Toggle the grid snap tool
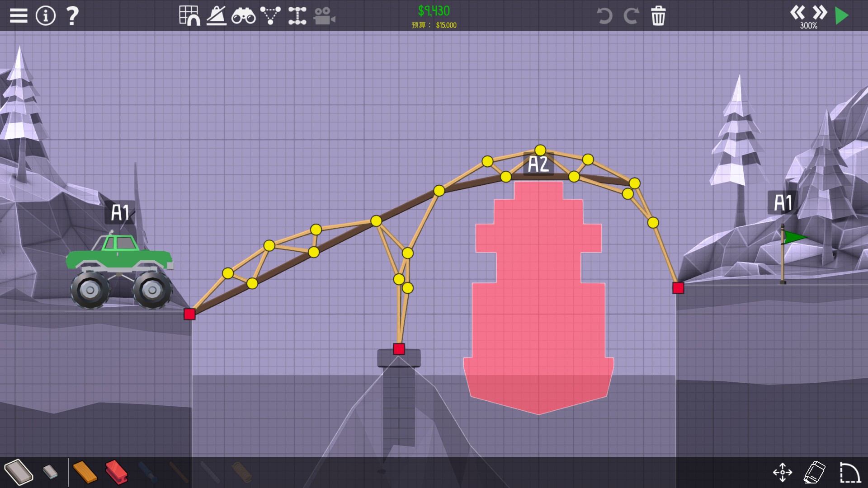Image resolution: width=868 pixels, height=488 pixels. [189, 16]
